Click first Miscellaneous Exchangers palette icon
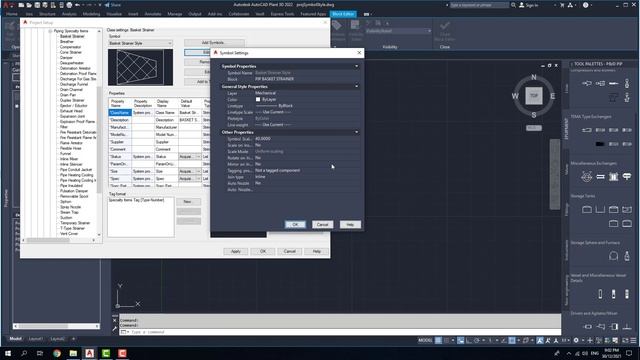This screenshot has width=640, height=360. coord(587,177)
